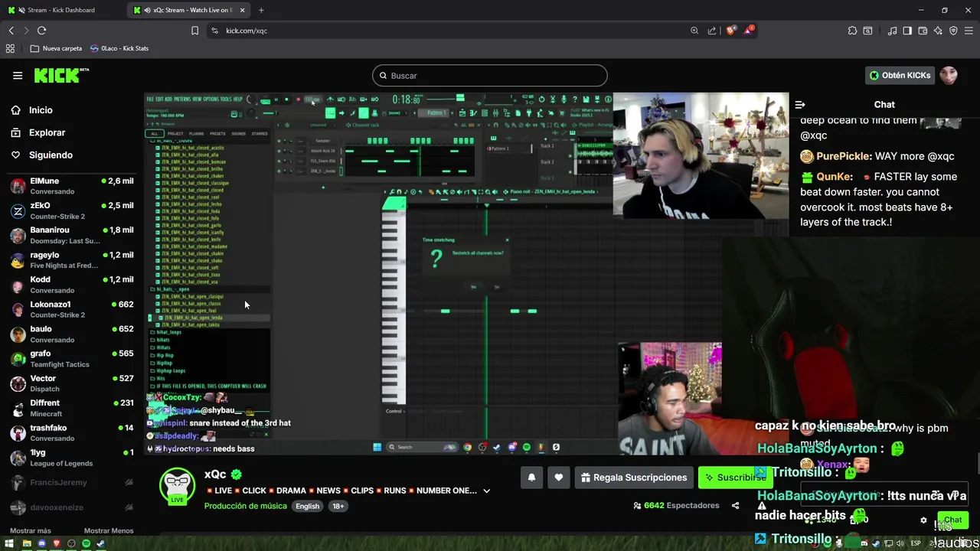Open the user profile avatar menu

coord(949,75)
